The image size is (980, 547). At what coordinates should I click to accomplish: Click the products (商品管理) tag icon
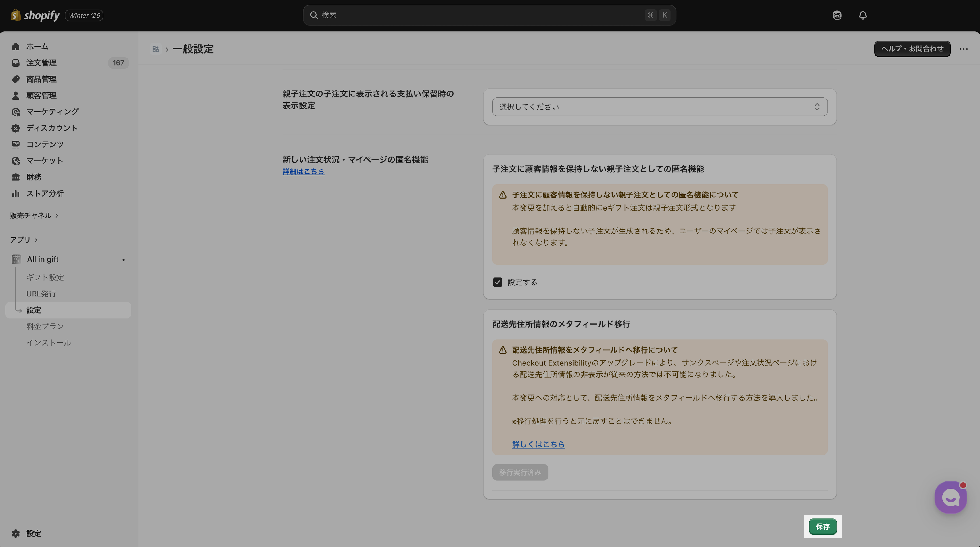click(16, 79)
